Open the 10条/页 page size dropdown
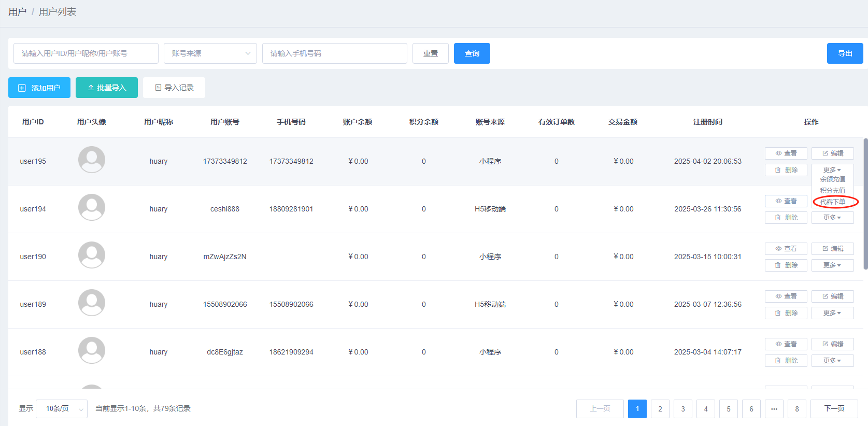 tap(62, 408)
